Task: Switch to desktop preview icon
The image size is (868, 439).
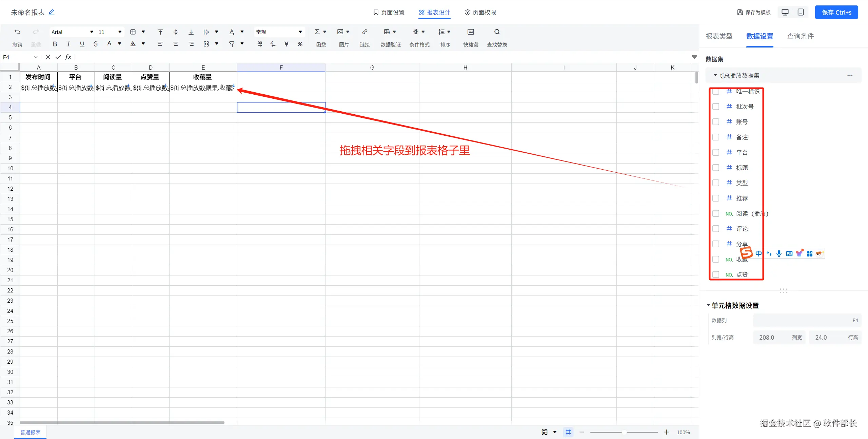Action: coord(785,12)
